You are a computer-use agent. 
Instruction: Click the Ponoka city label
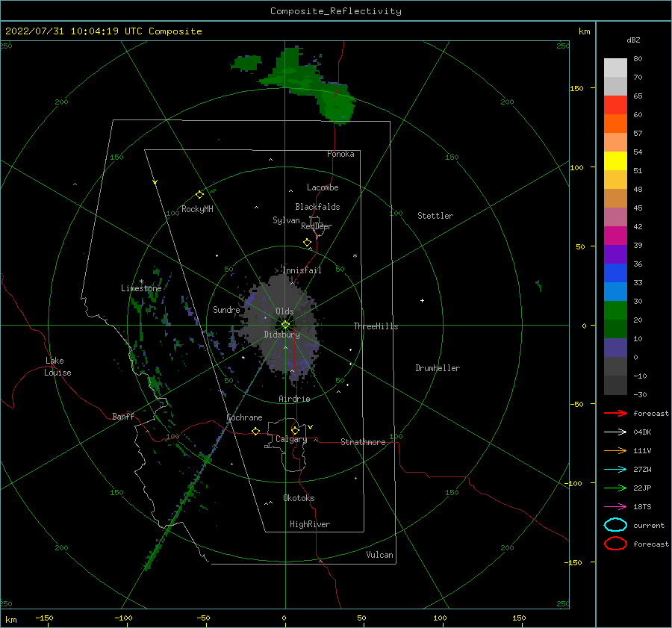point(340,154)
